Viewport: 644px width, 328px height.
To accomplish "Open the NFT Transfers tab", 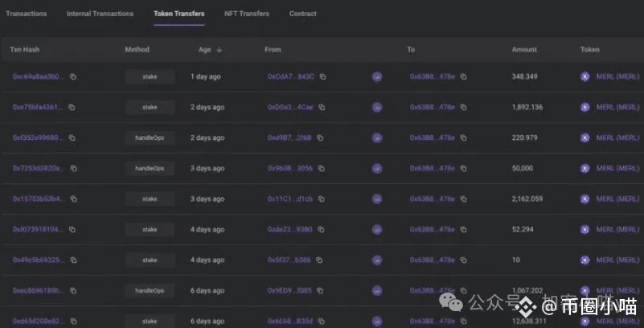I will [247, 14].
